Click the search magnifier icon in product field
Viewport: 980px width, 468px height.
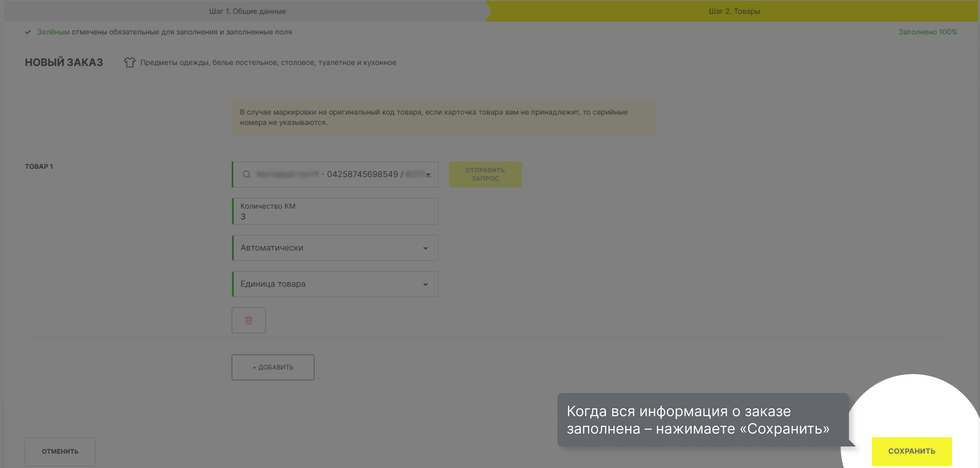coord(246,174)
